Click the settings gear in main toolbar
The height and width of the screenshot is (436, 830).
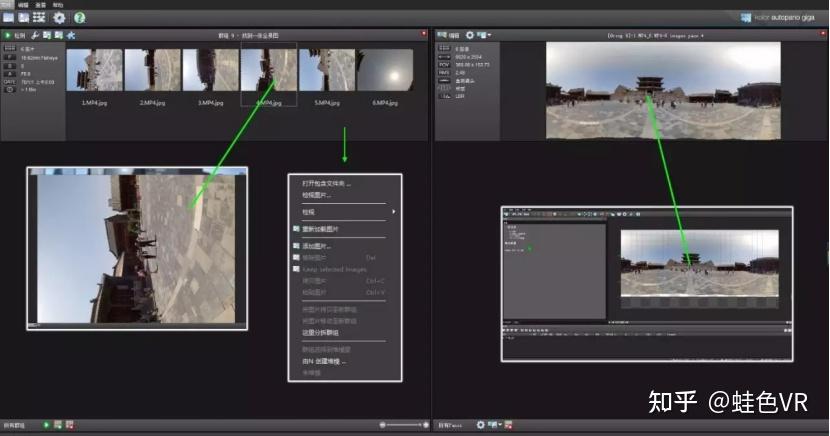point(59,18)
